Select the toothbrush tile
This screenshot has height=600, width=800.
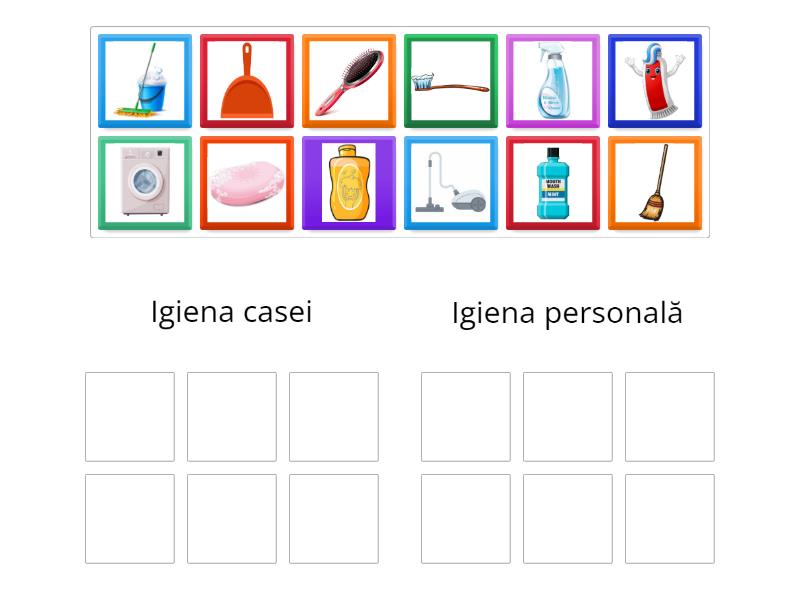[x=451, y=81]
